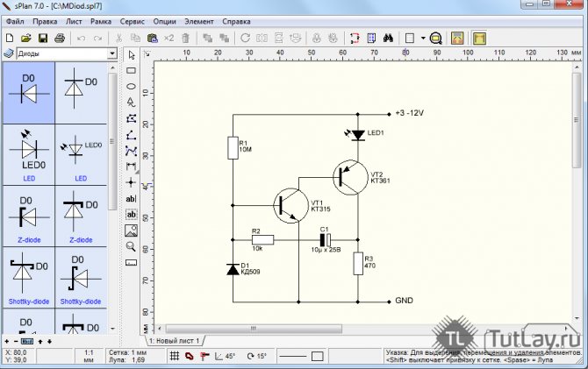
Task: Open the Диоды component library dropdown
Action: [111, 54]
